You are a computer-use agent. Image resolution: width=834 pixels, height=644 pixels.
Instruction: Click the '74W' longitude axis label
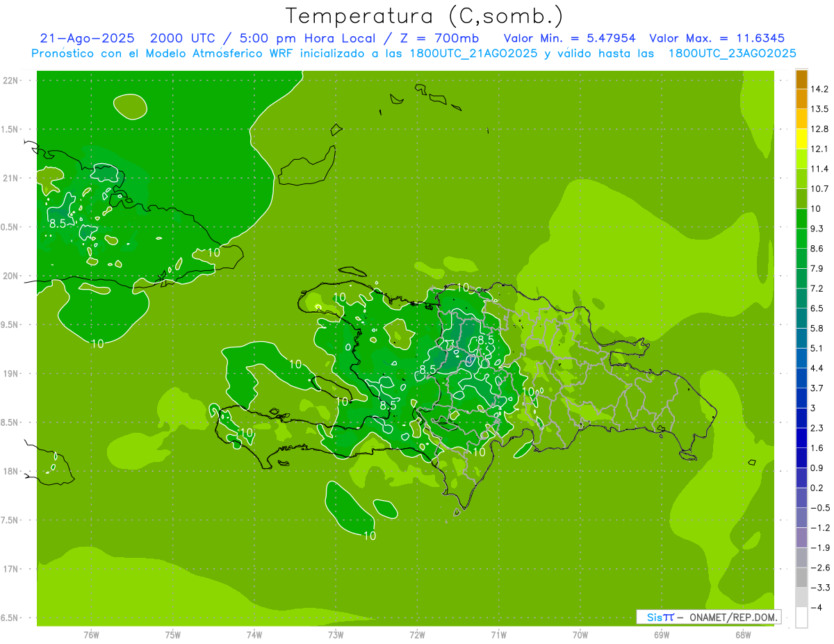tap(254, 635)
